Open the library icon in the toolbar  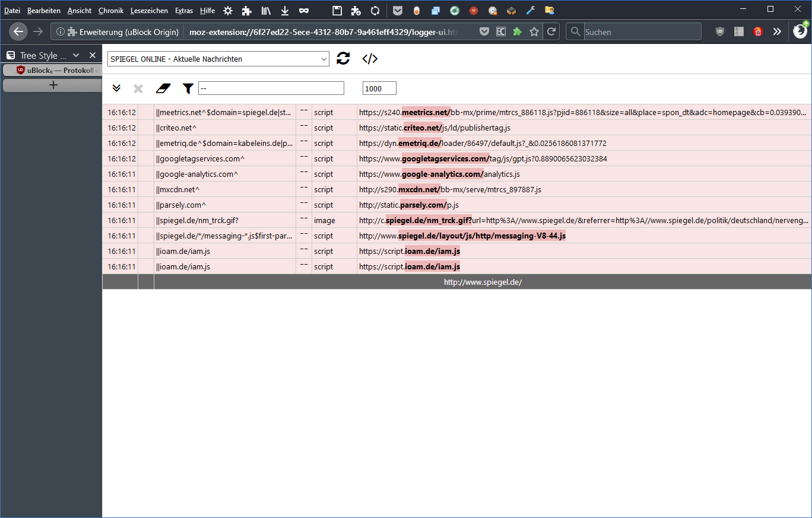[x=266, y=11]
